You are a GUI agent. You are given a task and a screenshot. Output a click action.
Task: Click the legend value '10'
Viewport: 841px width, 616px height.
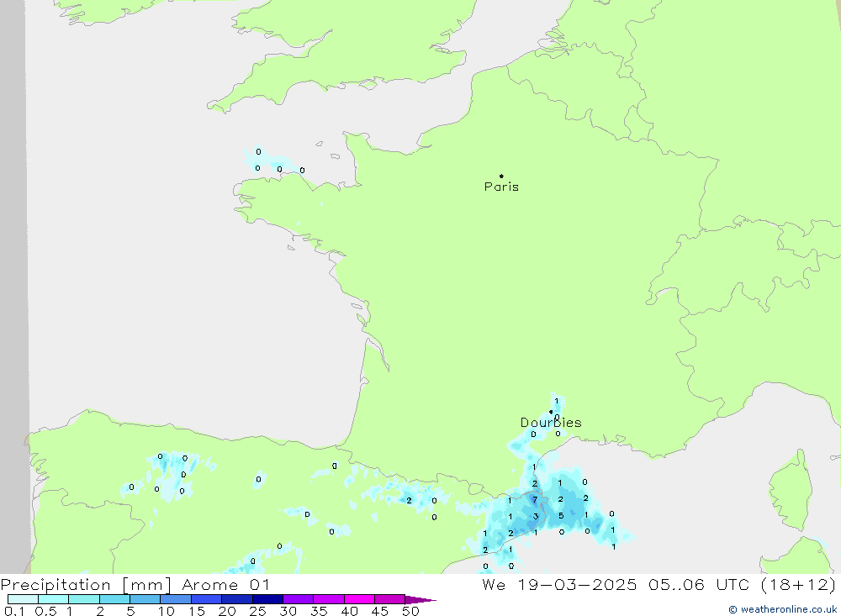(167, 611)
